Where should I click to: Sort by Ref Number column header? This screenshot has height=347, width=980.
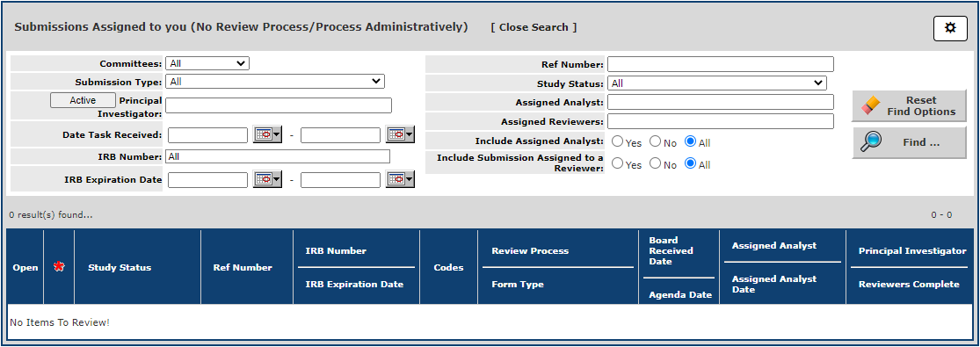tap(243, 268)
